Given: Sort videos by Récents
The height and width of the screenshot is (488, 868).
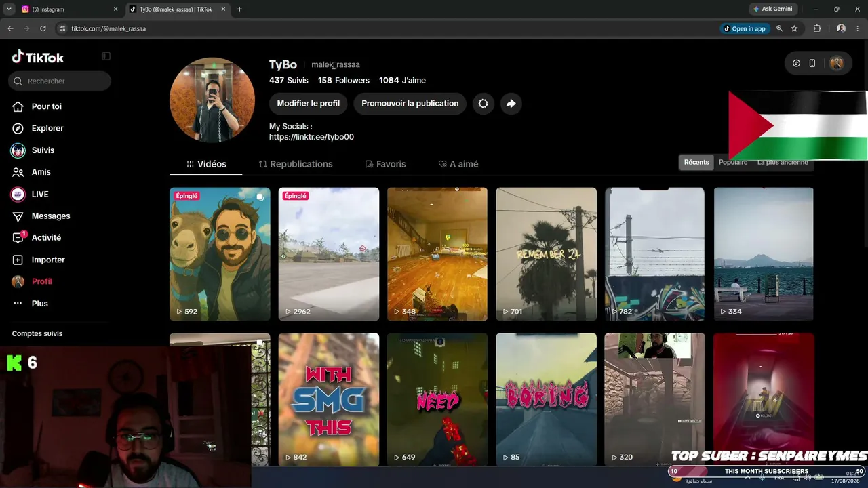Looking at the screenshot, I should [696, 163].
